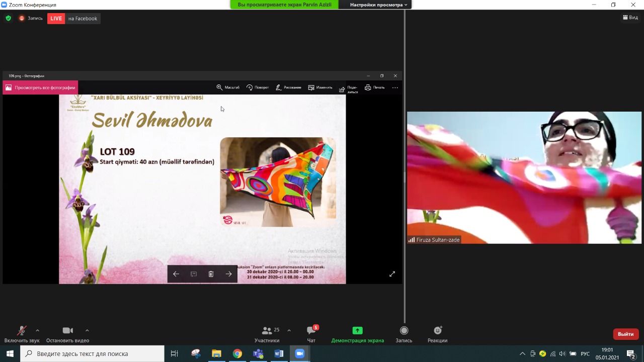Switch layout with Вид button
This screenshot has height=362, width=644.
(x=630, y=18)
